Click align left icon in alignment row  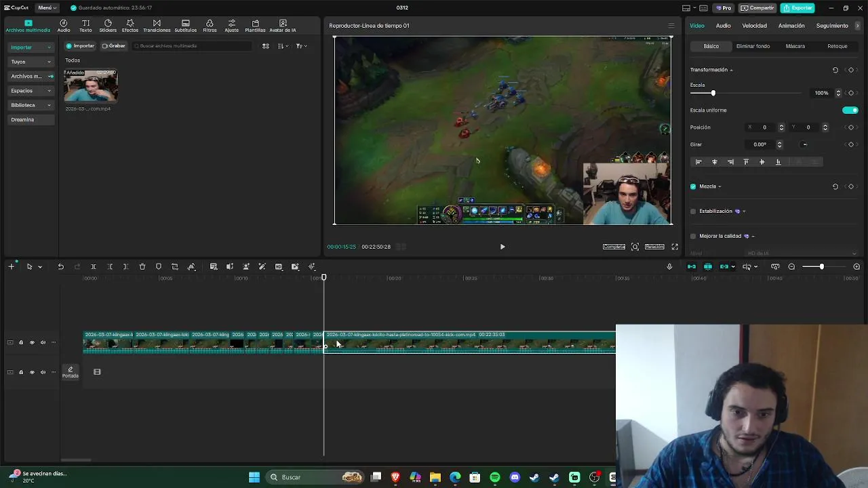[698, 162]
